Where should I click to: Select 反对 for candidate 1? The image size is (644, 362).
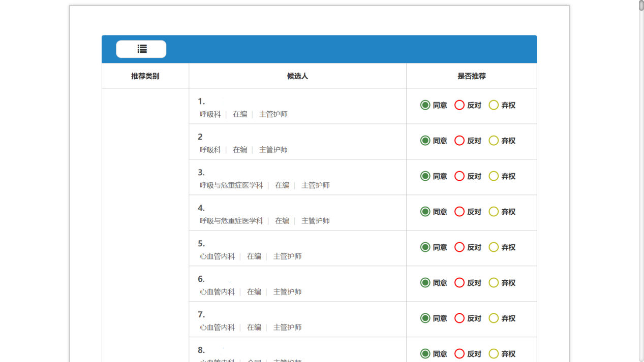[x=459, y=105]
